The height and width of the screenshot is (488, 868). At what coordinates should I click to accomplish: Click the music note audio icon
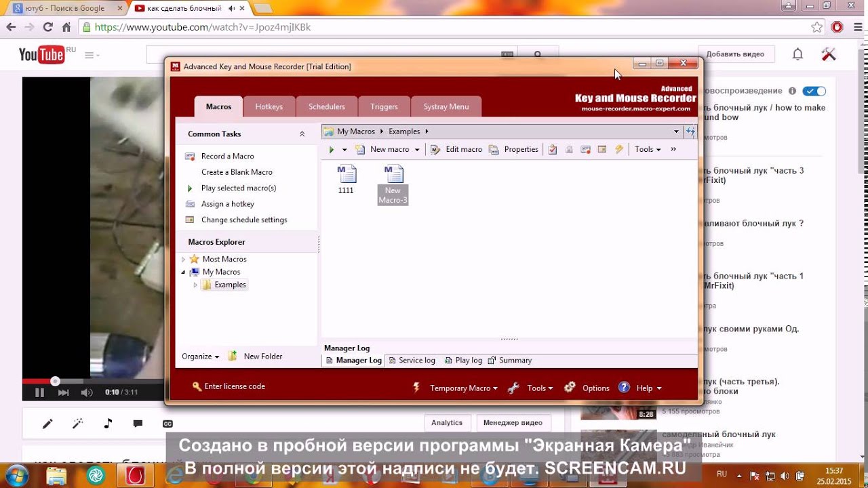(108, 424)
